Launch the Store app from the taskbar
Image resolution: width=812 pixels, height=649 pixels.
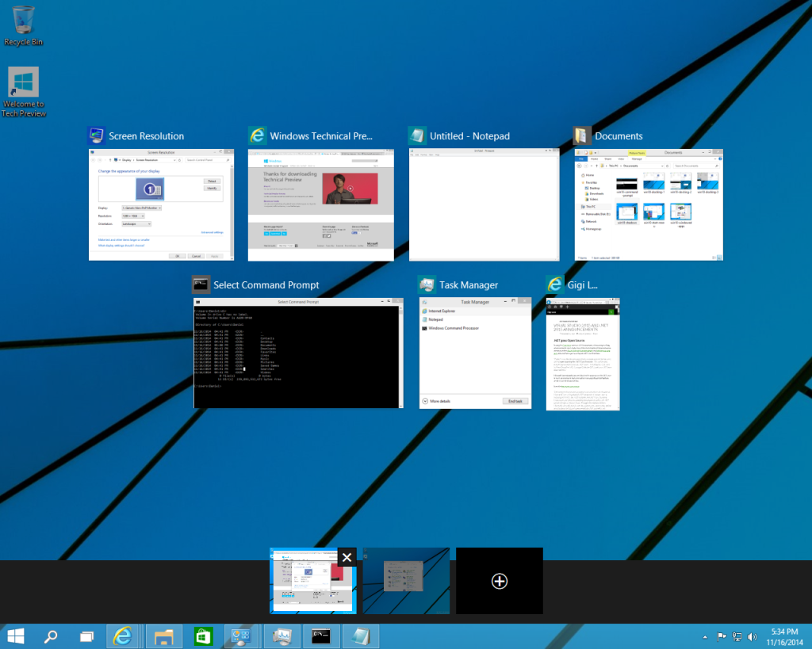click(x=203, y=636)
